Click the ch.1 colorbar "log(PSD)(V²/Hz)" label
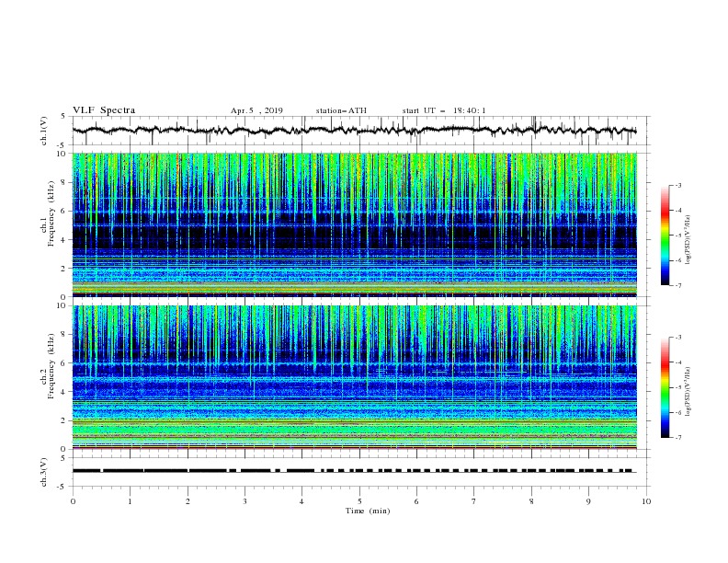This screenshot has height=563, width=728. click(688, 240)
